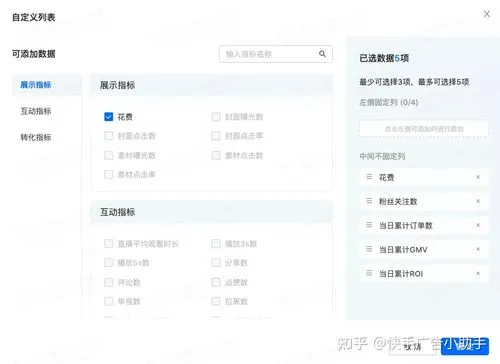500x364 pixels.
Task: Uncheck the 花费 checkbox
Action: [109, 117]
